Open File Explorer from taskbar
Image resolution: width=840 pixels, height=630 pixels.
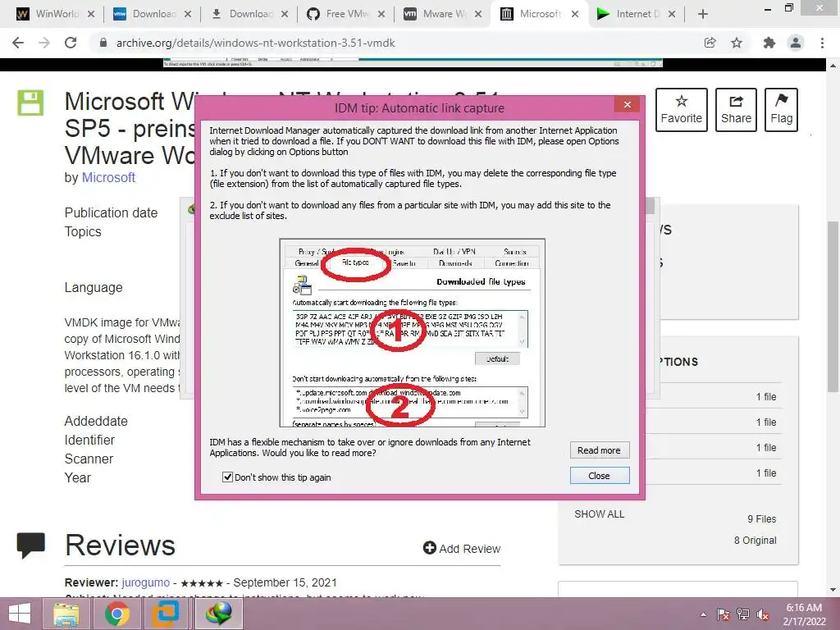coord(66,614)
